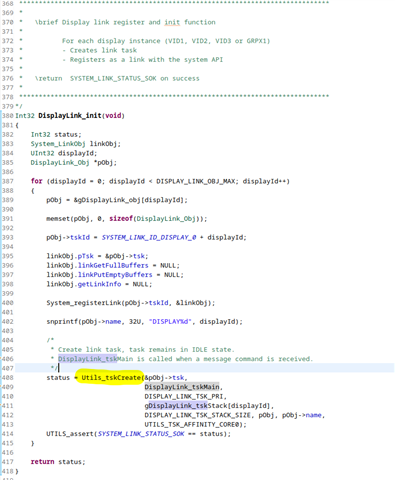
Task: Click the "DISPLAY%d" string literal
Action: tap(170, 322)
